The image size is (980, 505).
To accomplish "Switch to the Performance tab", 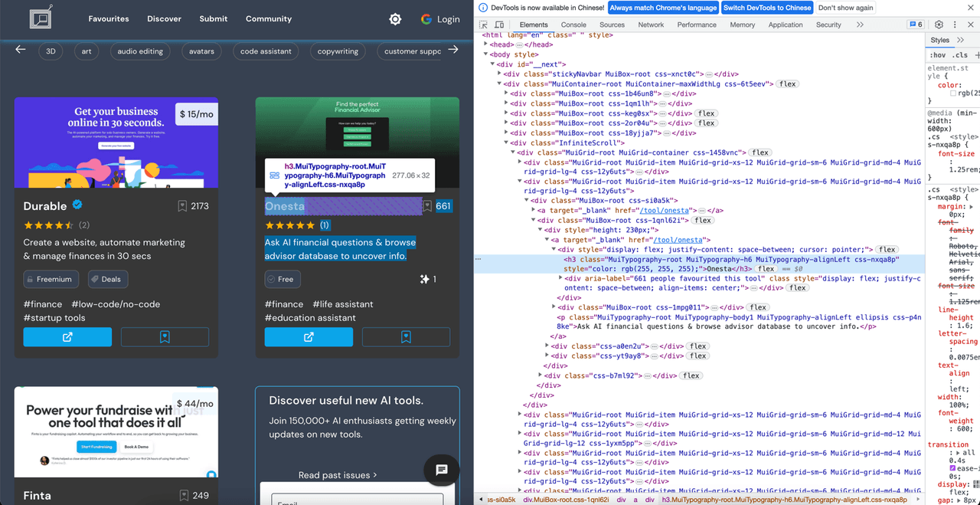I will coord(697,25).
